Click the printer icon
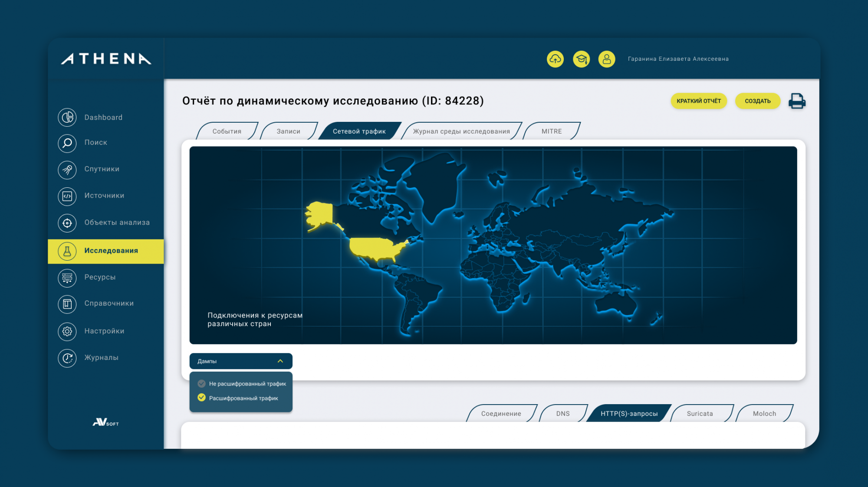This screenshot has height=487, width=868. coord(797,101)
